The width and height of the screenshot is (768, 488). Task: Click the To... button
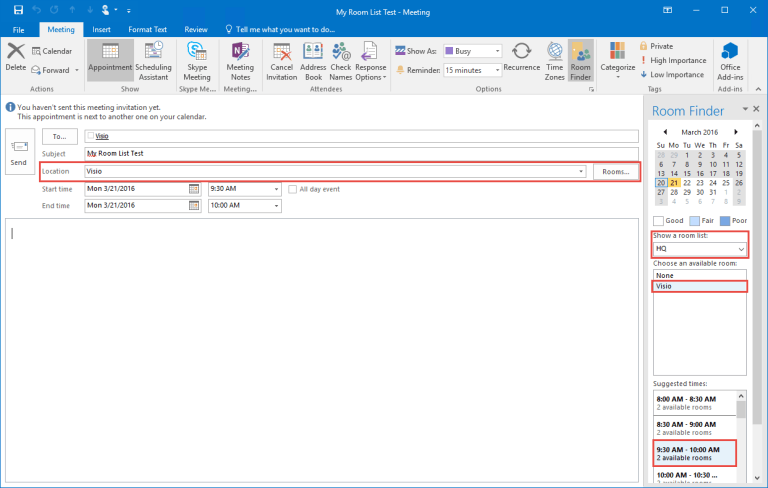pos(60,137)
